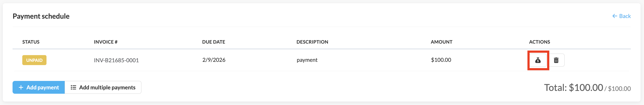Click the left arrow icon beside Back
The width and height of the screenshot is (644, 105).
pyautogui.click(x=615, y=16)
